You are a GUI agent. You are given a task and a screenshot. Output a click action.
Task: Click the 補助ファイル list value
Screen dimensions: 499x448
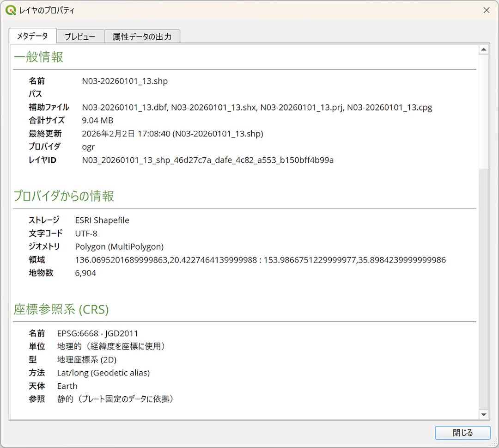pos(257,107)
